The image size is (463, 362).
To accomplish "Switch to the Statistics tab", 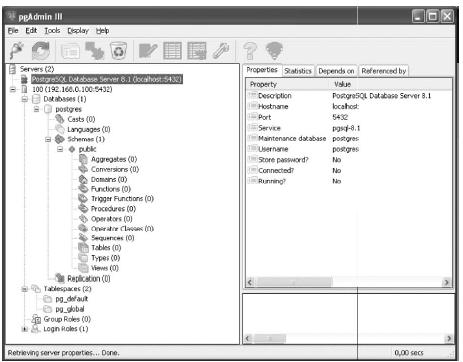I will 298,71.
